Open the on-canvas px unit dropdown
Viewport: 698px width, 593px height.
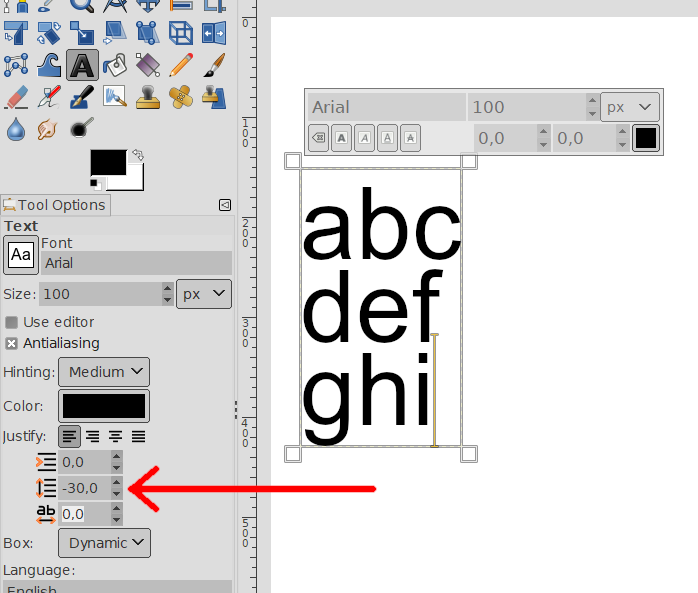(629, 107)
